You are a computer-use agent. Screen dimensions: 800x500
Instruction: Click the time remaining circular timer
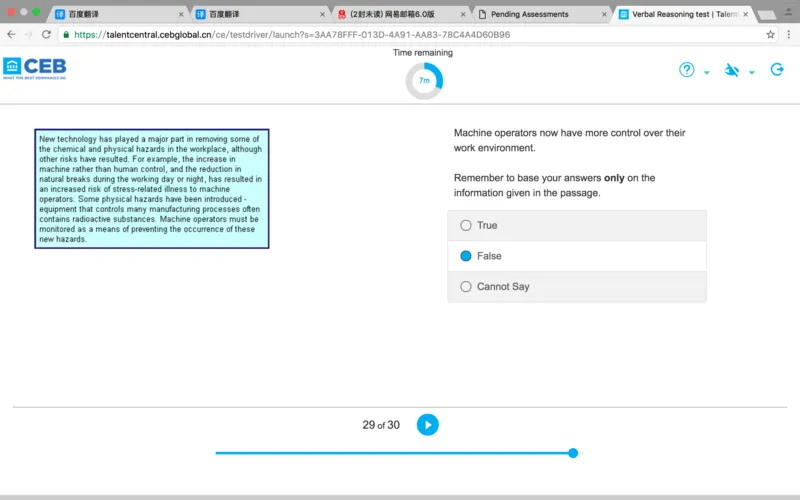[424, 81]
